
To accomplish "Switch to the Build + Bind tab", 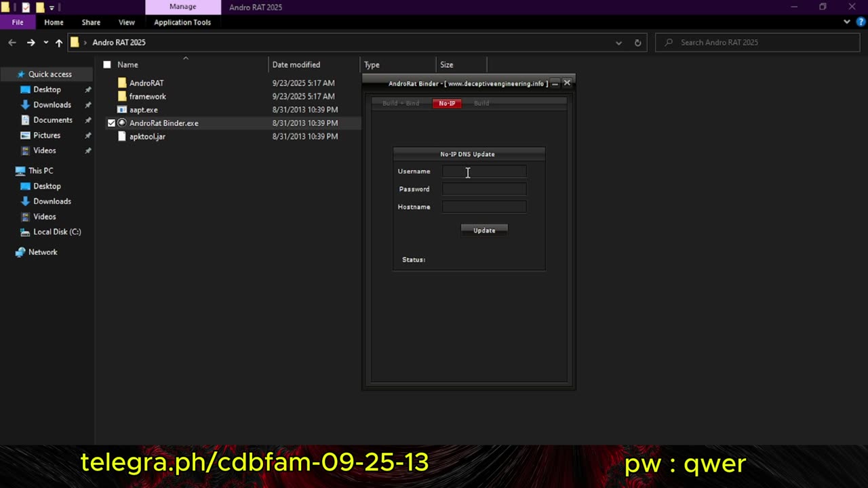I will point(401,103).
